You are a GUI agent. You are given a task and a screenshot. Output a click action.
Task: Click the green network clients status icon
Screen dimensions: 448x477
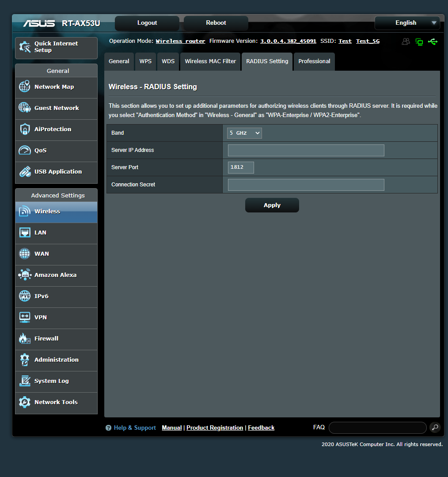tap(419, 42)
